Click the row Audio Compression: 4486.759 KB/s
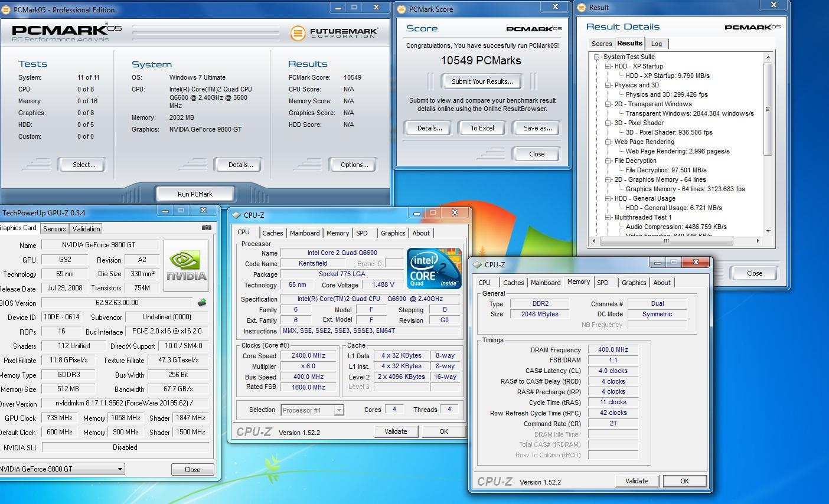The width and height of the screenshot is (829, 504). (x=676, y=227)
